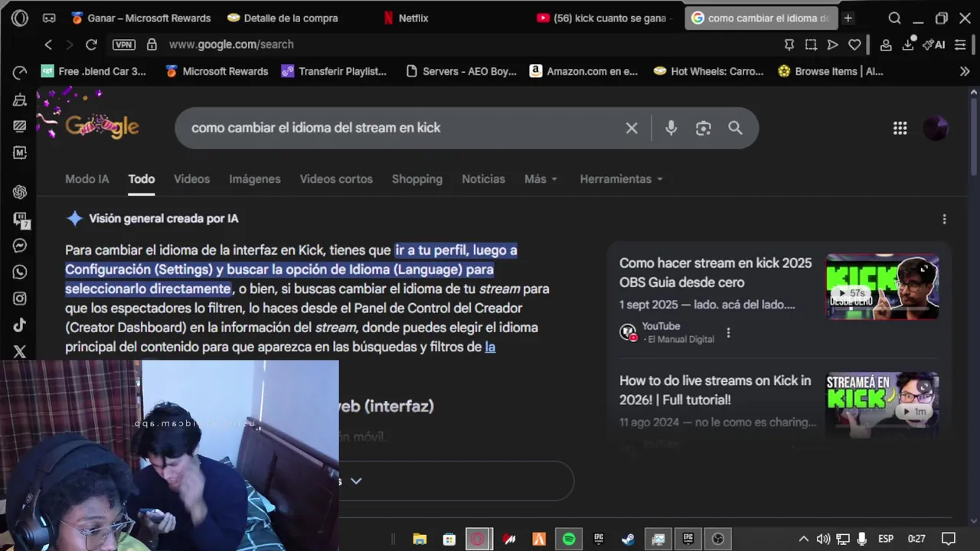Open a new tab with plus button
The image size is (980, 551).
tap(848, 18)
